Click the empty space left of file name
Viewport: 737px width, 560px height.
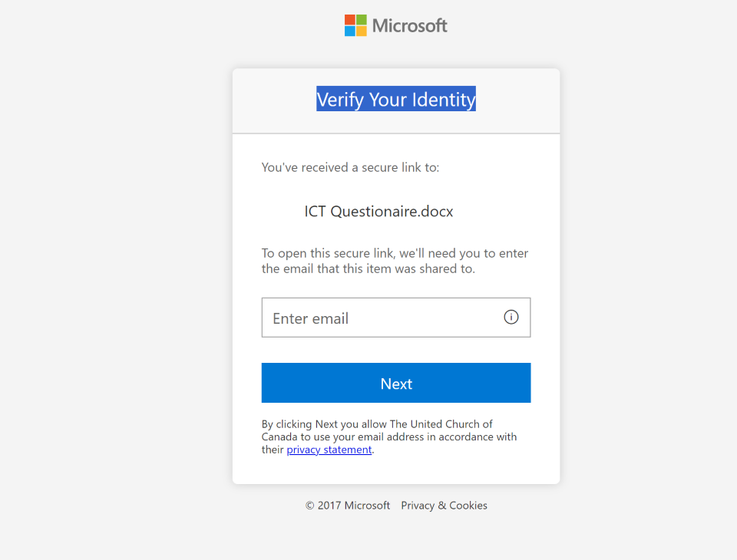(x=283, y=212)
